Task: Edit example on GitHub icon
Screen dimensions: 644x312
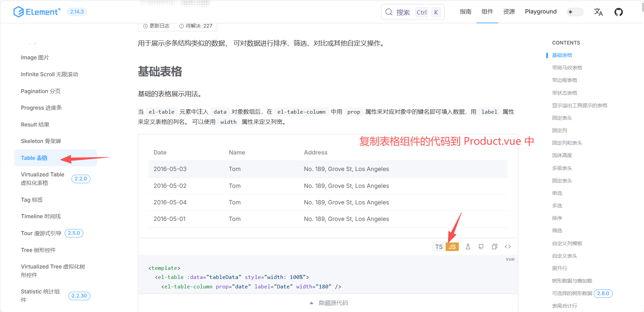Action: point(481,247)
